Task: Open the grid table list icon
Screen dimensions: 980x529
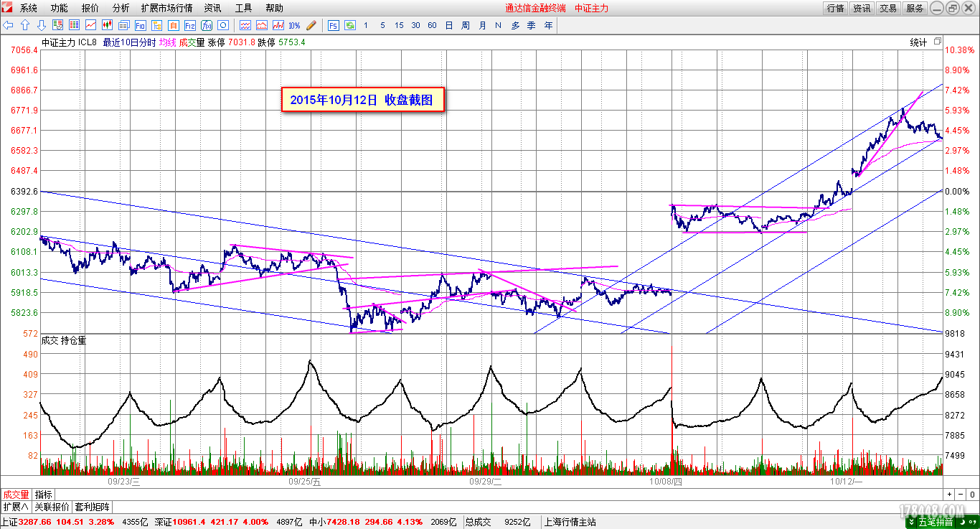Action: click(74, 25)
